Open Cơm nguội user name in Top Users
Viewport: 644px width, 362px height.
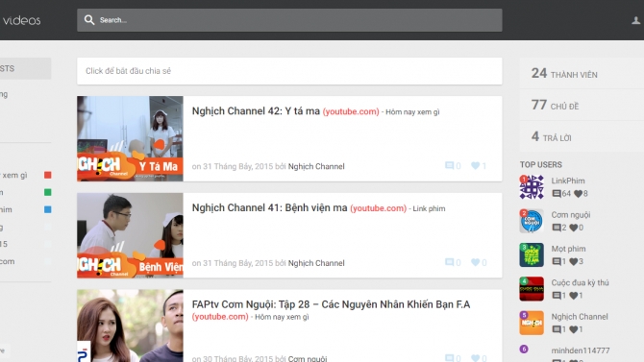[x=571, y=215]
